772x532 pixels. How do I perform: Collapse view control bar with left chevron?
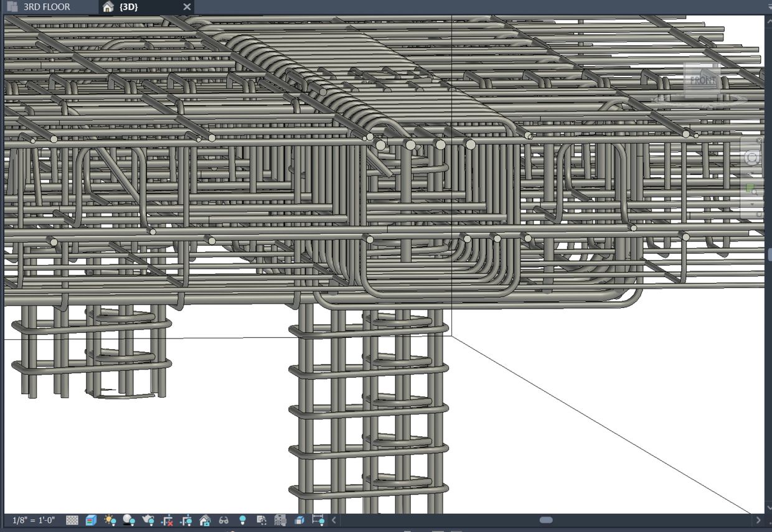(334, 520)
